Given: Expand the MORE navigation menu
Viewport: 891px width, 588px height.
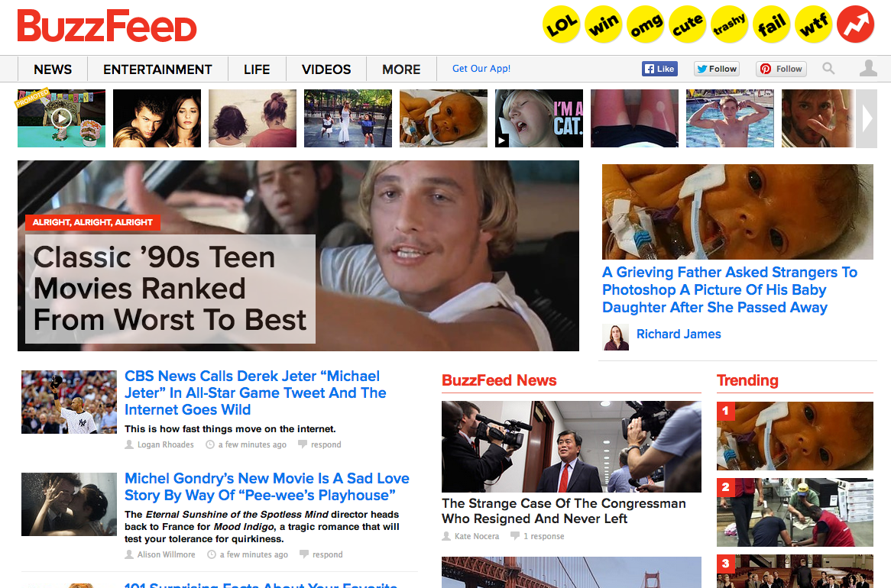Looking at the screenshot, I should click(x=401, y=69).
